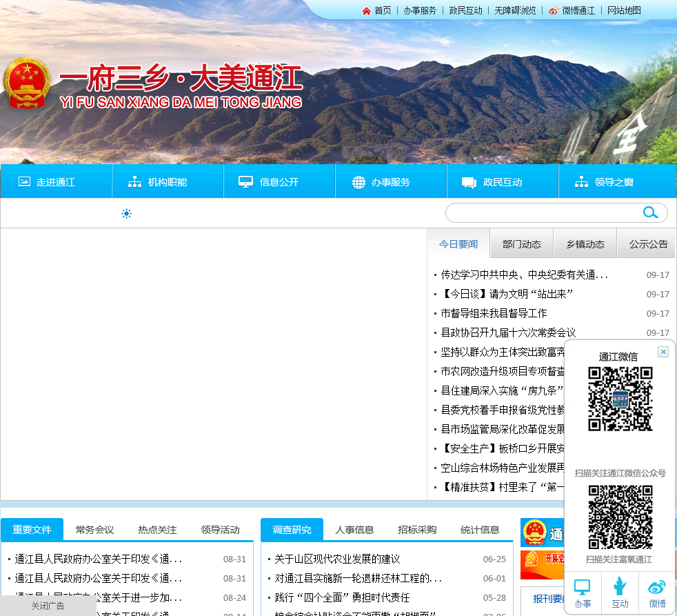Viewport: 677px width, 616px height.
Task: Open 政民互动 link in top bar
Action: point(465,11)
